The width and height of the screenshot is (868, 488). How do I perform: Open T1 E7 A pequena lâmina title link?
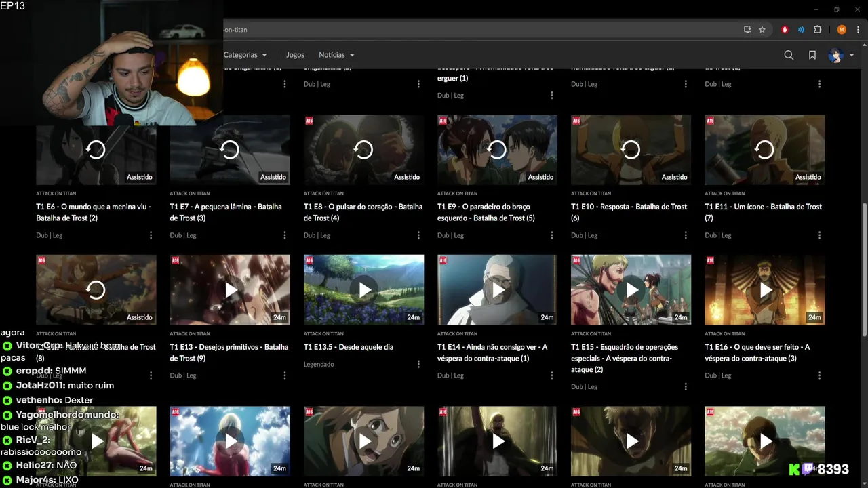point(226,212)
